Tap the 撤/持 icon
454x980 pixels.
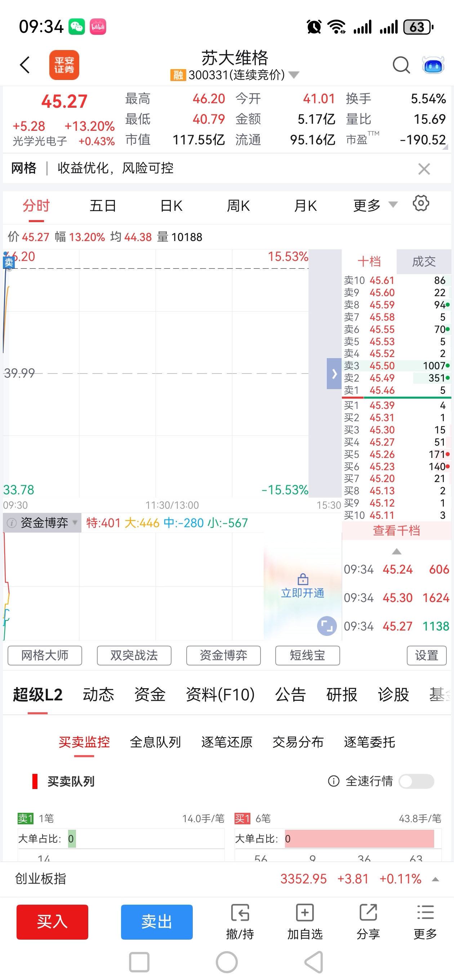click(240, 913)
